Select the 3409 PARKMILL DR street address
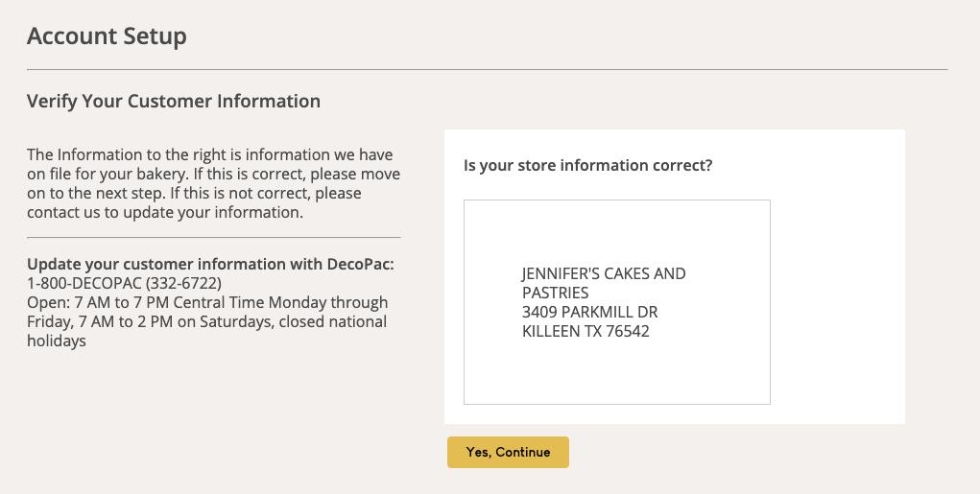The height and width of the screenshot is (494, 980). click(589, 312)
